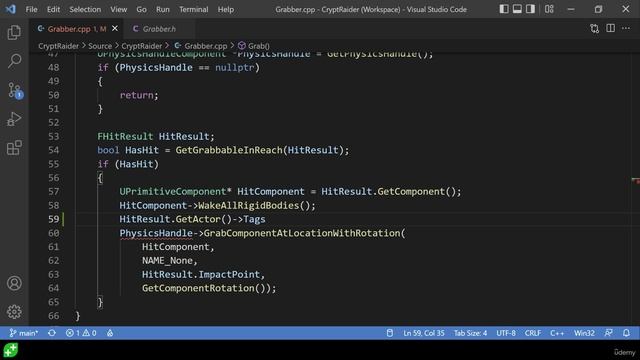The height and width of the screenshot is (360, 640).
Task: Toggle the secondary side bar layout icon
Action: [530, 9]
